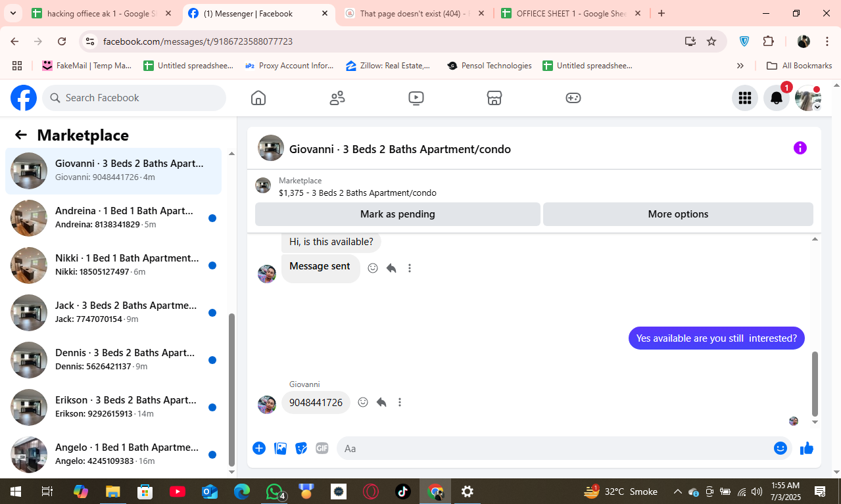
Task: Open Erikson's conversation
Action: [114, 407]
